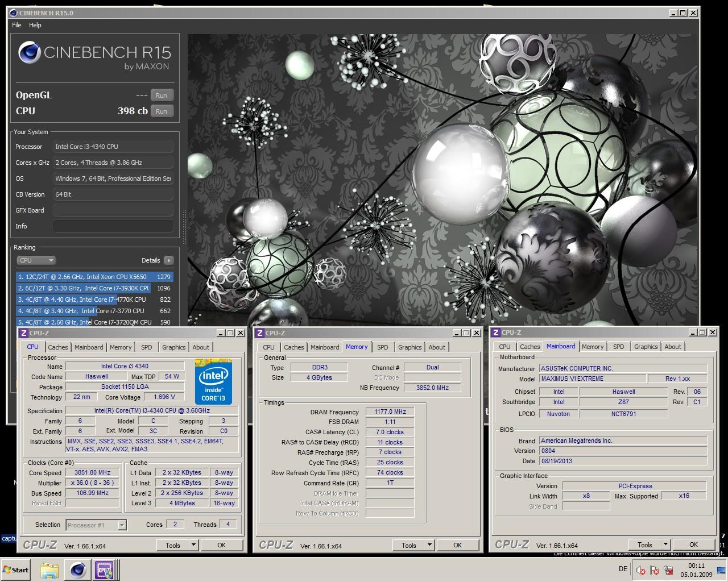Click the GFX Board field in Cinebench
The image size is (728, 582).
(x=113, y=210)
